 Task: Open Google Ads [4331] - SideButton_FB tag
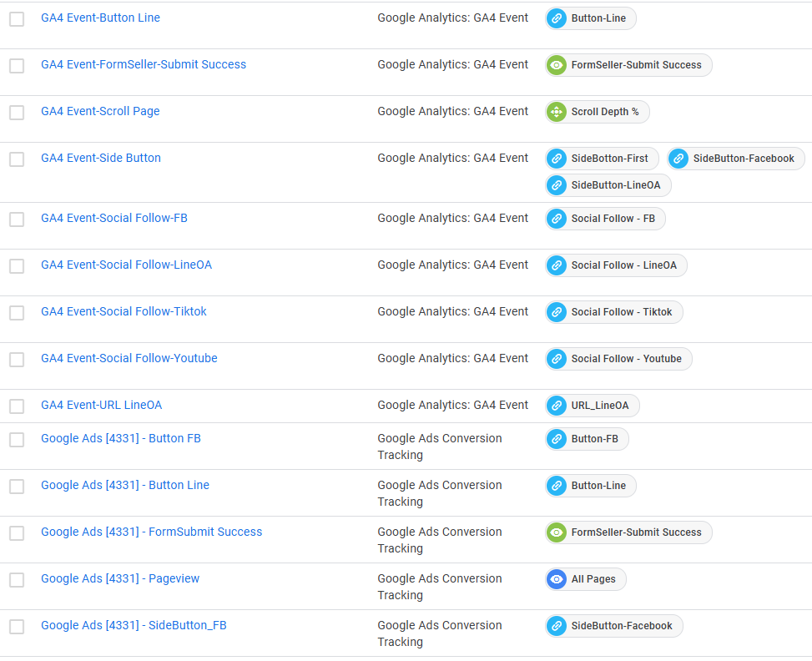click(x=134, y=625)
